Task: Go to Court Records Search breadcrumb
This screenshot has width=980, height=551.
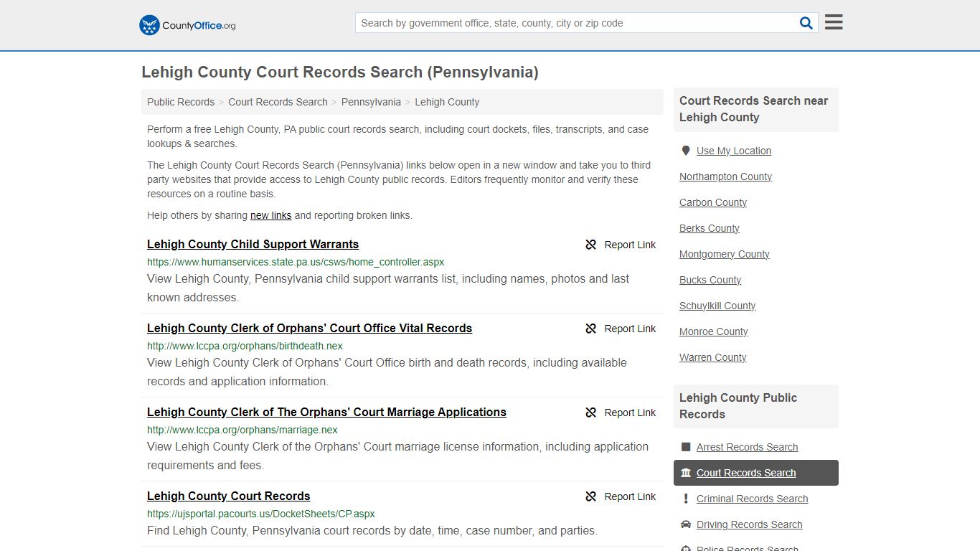Action: pos(278,102)
